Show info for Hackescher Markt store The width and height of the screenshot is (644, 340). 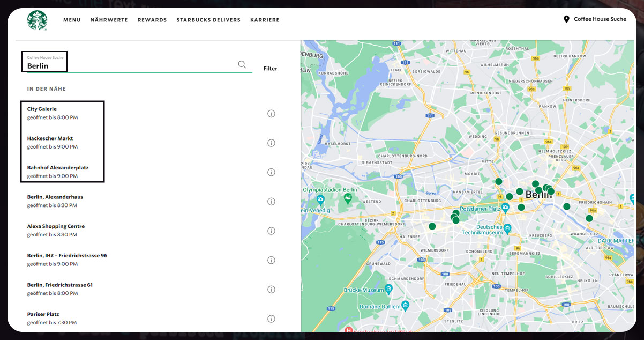point(271,143)
